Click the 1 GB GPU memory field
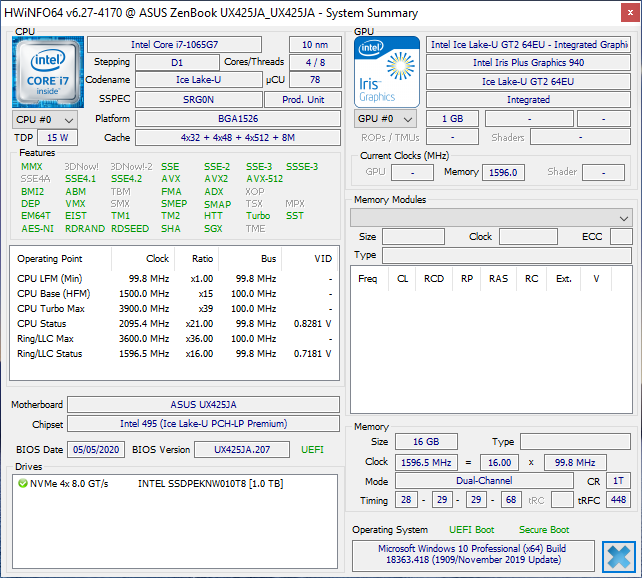642x578 pixels. point(452,119)
